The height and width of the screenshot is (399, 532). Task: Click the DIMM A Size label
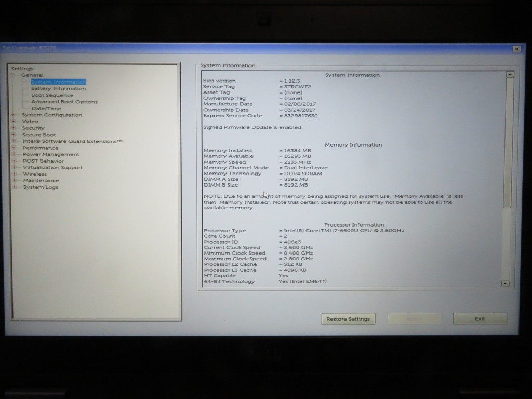(x=221, y=179)
